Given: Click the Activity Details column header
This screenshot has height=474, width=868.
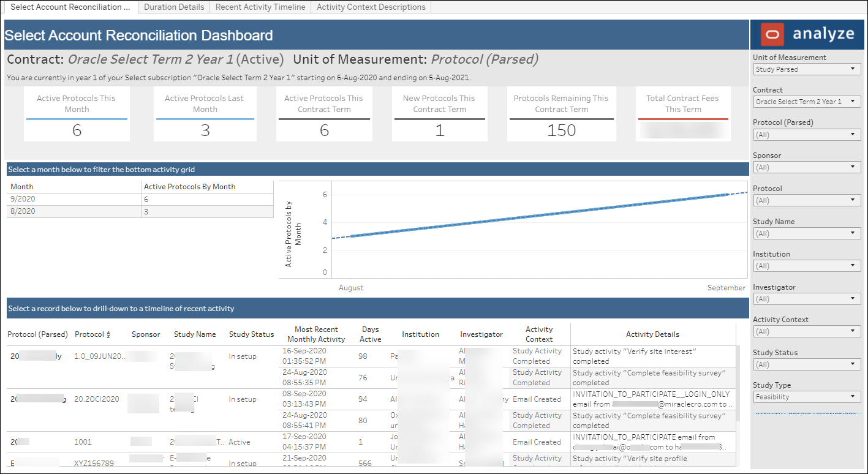Looking at the screenshot, I should (x=652, y=334).
